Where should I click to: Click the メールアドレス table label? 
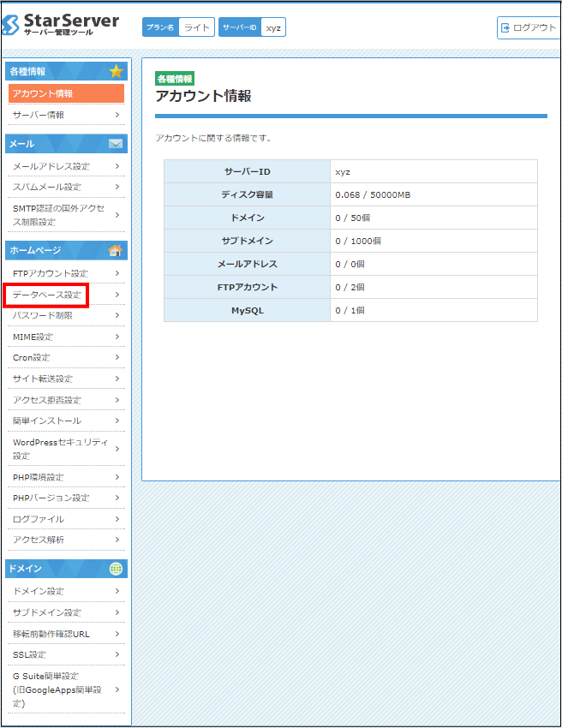tap(247, 264)
